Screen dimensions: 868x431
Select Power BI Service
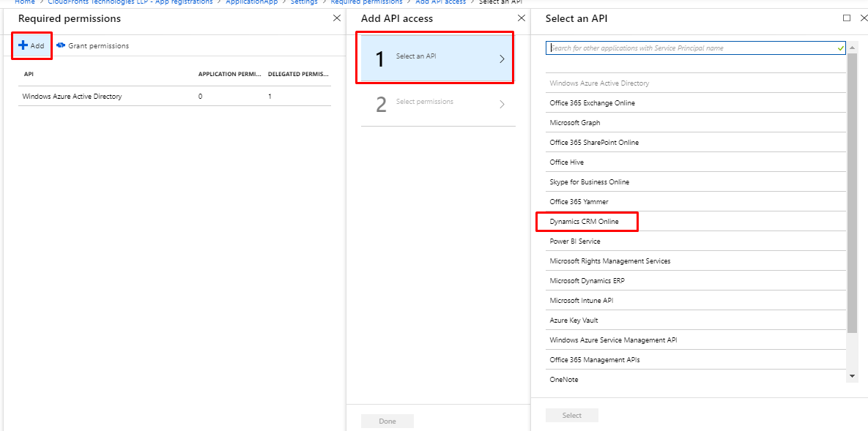(x=696, y=241)
